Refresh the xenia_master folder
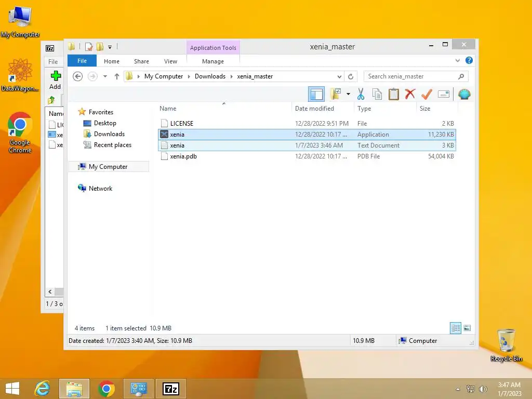Image resolution: width=532 pixels, height=399 pixels. [351, 76]
